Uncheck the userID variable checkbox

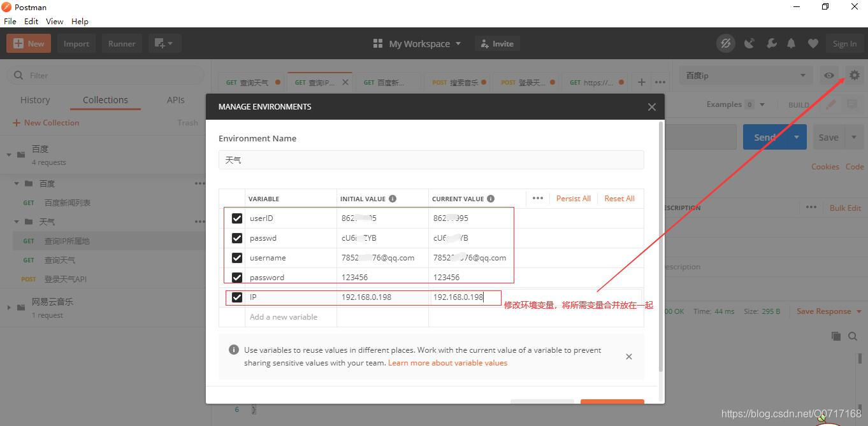(237, 218)
